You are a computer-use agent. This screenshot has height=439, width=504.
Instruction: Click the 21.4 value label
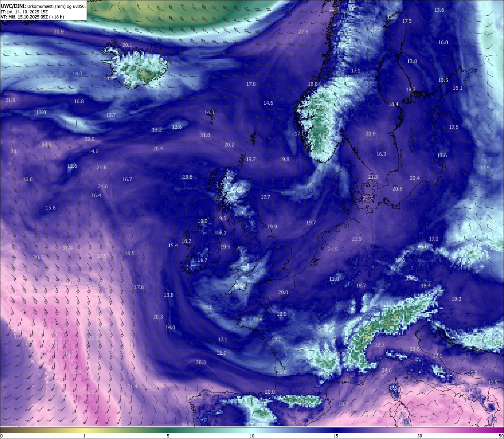[x=132, y=386]
